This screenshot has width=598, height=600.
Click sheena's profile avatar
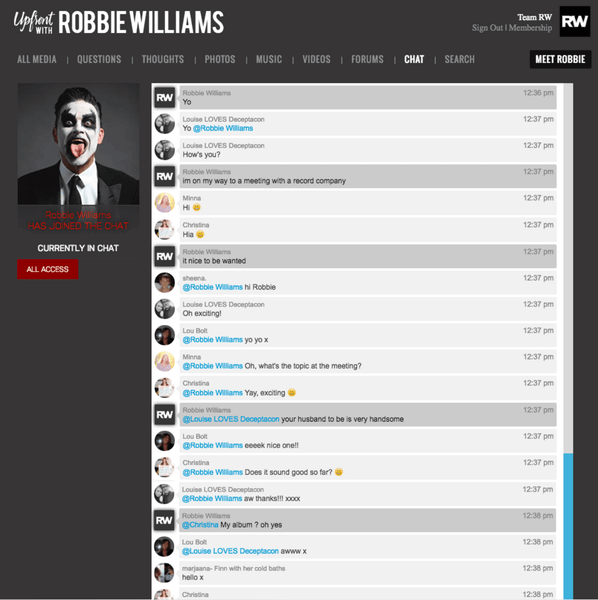tap(165, 283)
